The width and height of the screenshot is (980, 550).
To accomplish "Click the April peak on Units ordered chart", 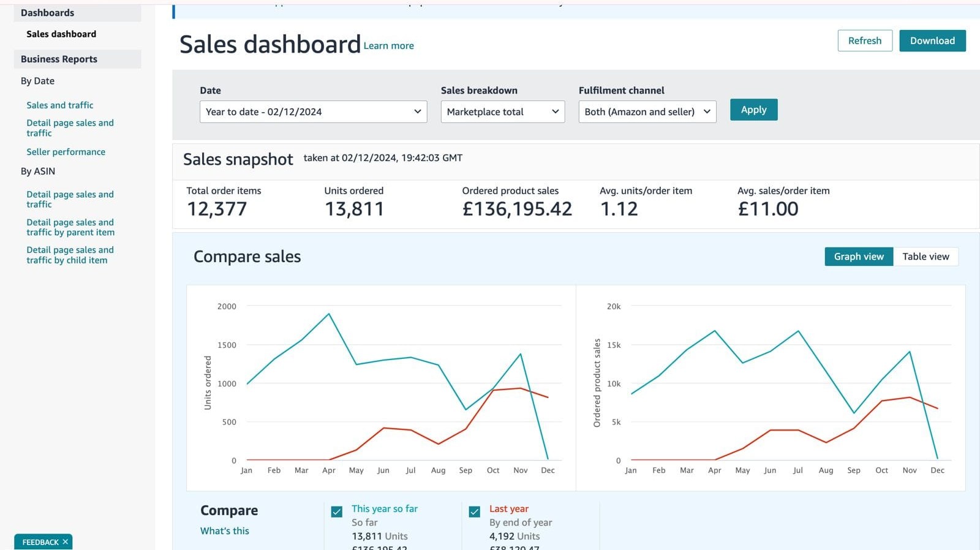I will tap(329, 314).
